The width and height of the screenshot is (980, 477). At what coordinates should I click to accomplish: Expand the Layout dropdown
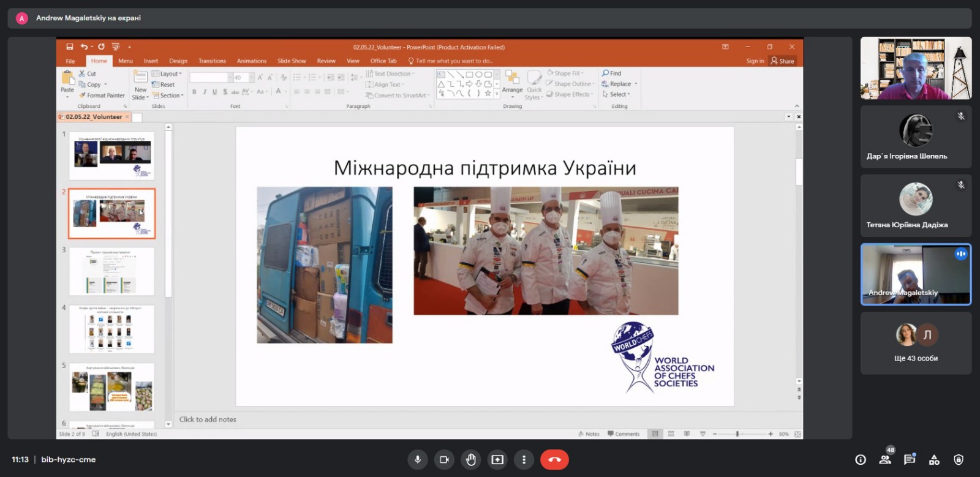pos(167,73)
